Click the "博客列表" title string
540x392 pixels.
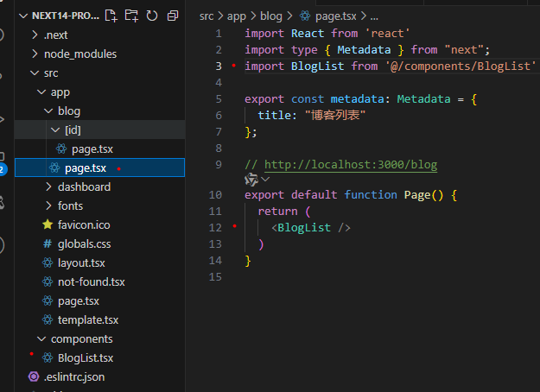[x=335, y=115]
